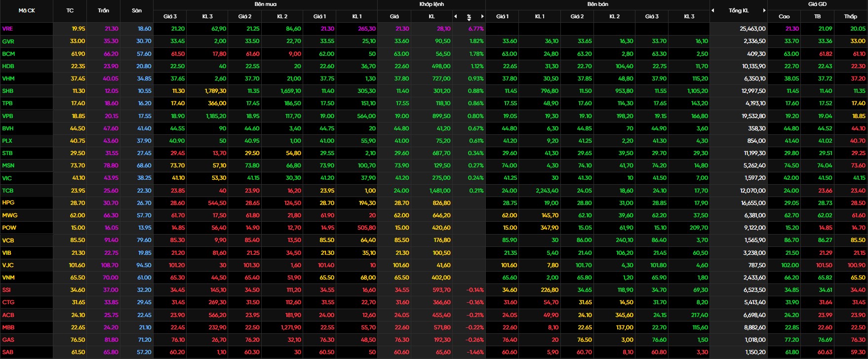Sort by the % change column header
868x359 pixels.
(x=469, y=17)
